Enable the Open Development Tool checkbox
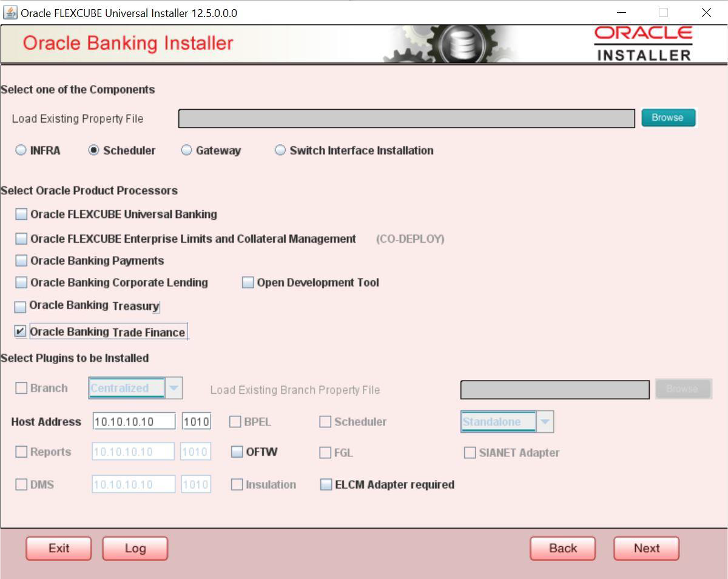 tap(248, 282)
